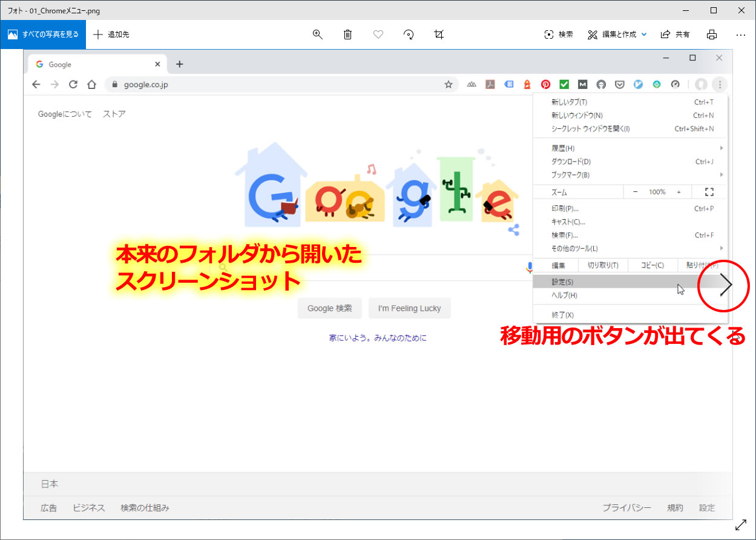Click Chrome's forward arrow
The width and height of the screenshot is (756, 540).
pos(54,84)
